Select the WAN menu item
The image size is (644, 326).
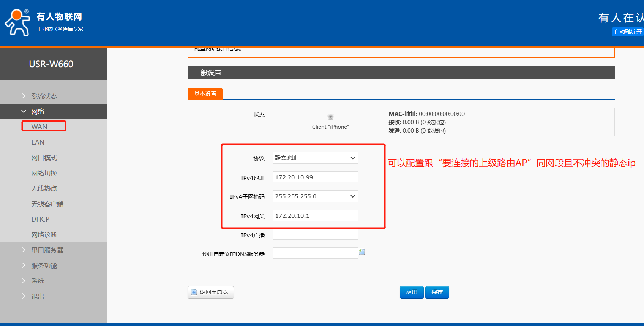(39, 127)
